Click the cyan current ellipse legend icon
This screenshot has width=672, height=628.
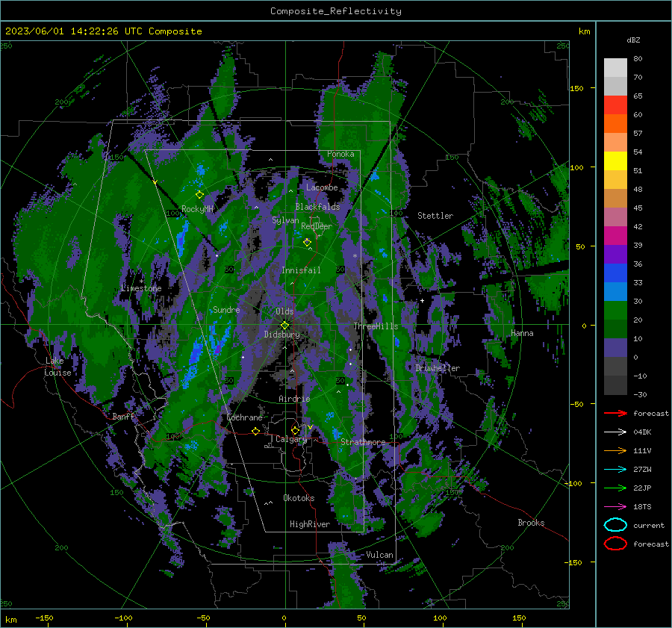pos(615,525)
